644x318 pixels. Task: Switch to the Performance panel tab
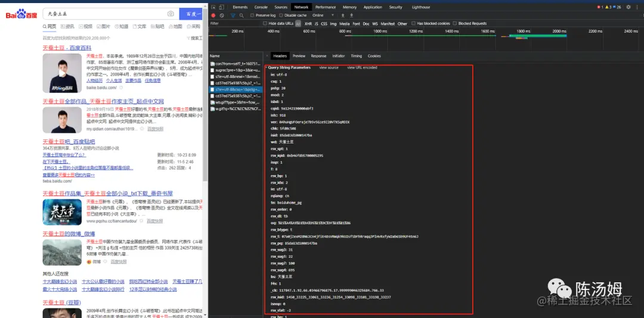(326, 7)
